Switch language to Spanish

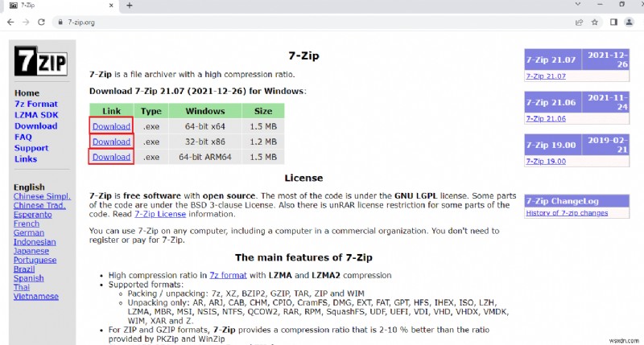point(28,278)
